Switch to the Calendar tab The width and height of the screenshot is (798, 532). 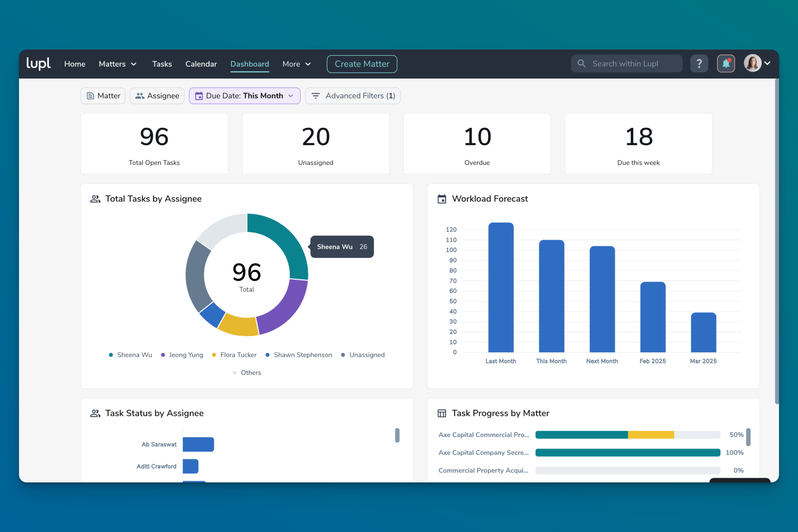pos(201,64)
